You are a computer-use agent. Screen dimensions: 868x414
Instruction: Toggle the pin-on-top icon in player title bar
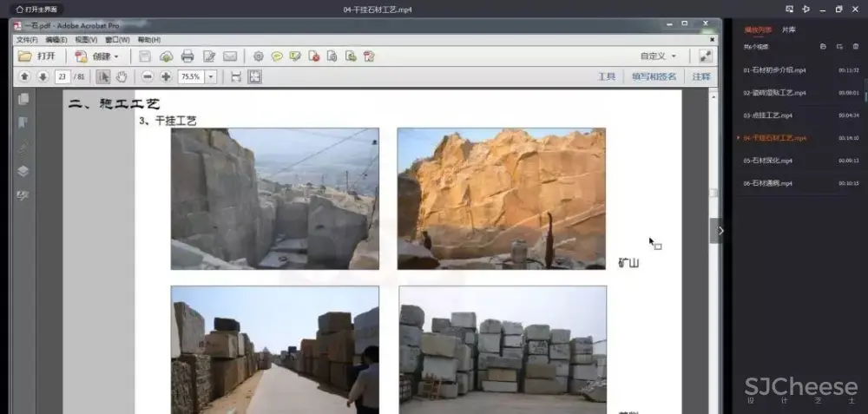[806, 9]
